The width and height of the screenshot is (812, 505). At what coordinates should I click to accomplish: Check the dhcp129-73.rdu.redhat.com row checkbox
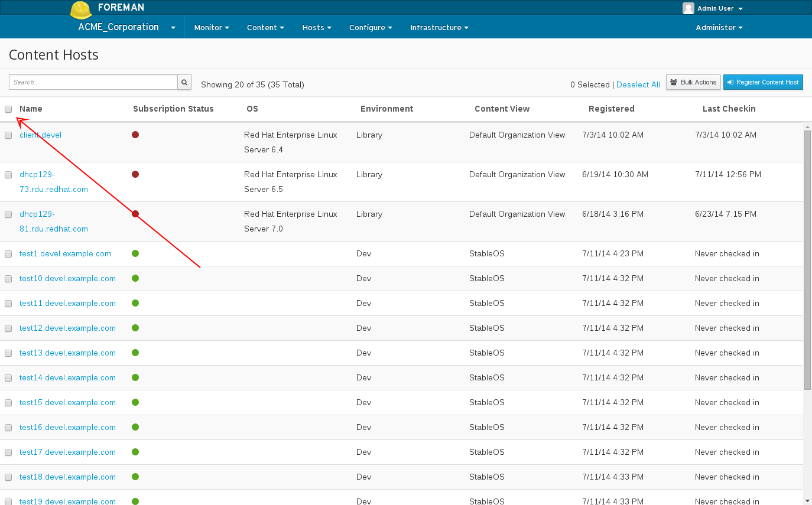(x=8, y=175)
